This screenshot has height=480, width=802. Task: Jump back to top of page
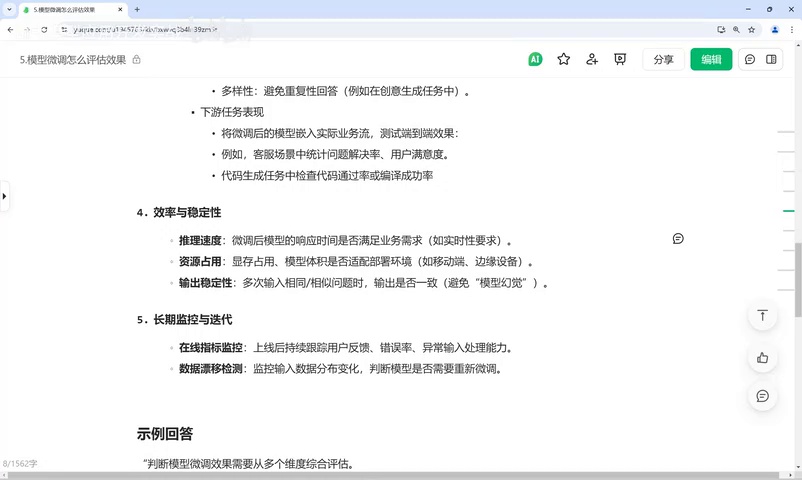[762, 316]
